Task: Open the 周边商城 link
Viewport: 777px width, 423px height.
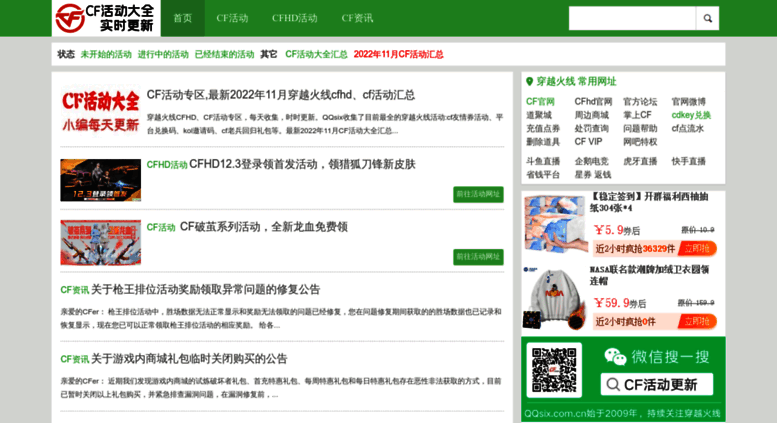Action: tap(591, 115)
